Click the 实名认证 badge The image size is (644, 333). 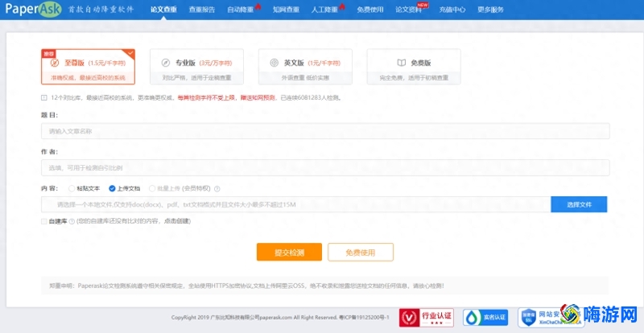[485, 318]
